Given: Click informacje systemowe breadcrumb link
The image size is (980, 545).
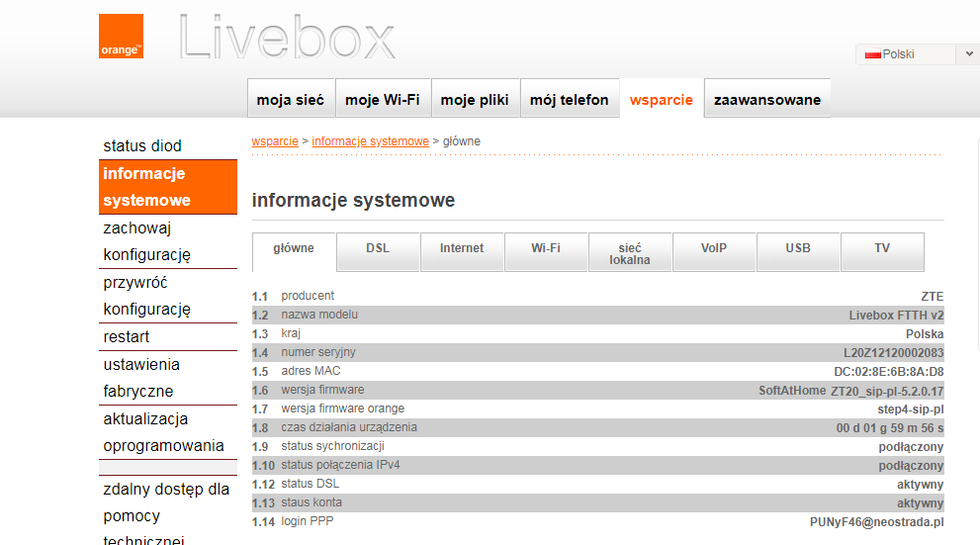Looking at the screenshot, I should pos(370,141).
